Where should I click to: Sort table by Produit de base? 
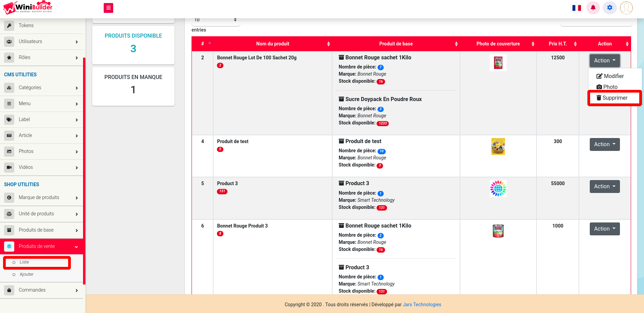coord(396,44)
